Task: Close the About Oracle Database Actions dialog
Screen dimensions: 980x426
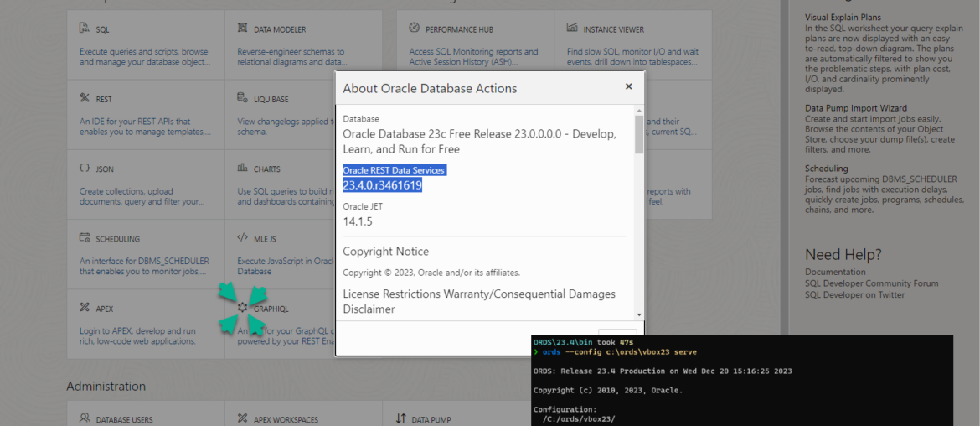Action: (x=629, y=87)
